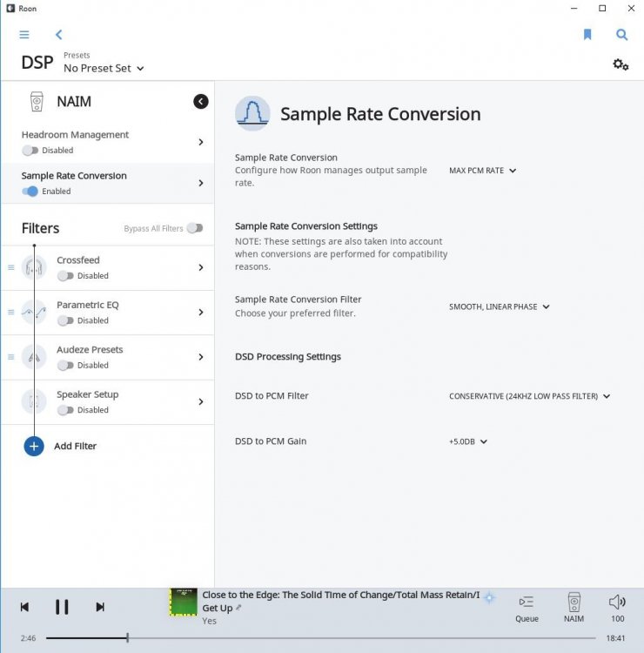Open the Queue icon
Viewport: 644px width, 653px height.
point(527,608)
